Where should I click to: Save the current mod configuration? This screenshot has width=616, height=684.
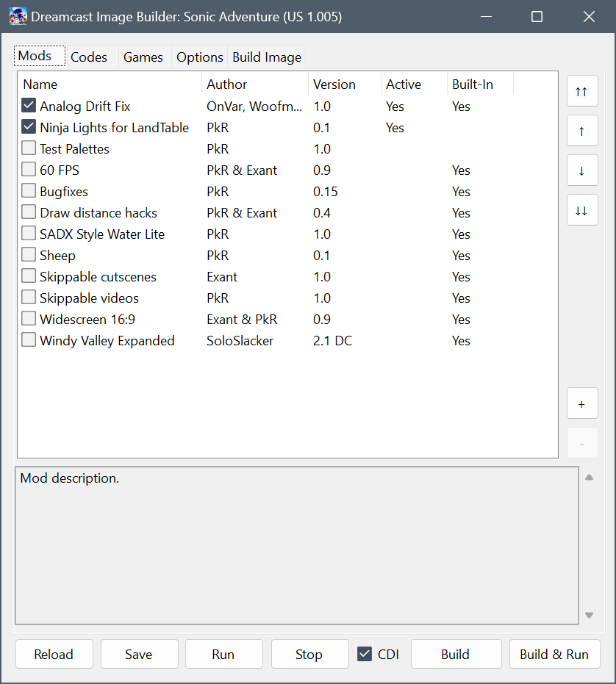click(139, 654)
